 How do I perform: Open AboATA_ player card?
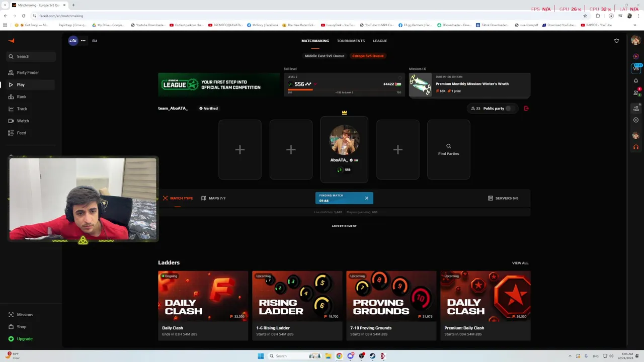coord(344,149)
